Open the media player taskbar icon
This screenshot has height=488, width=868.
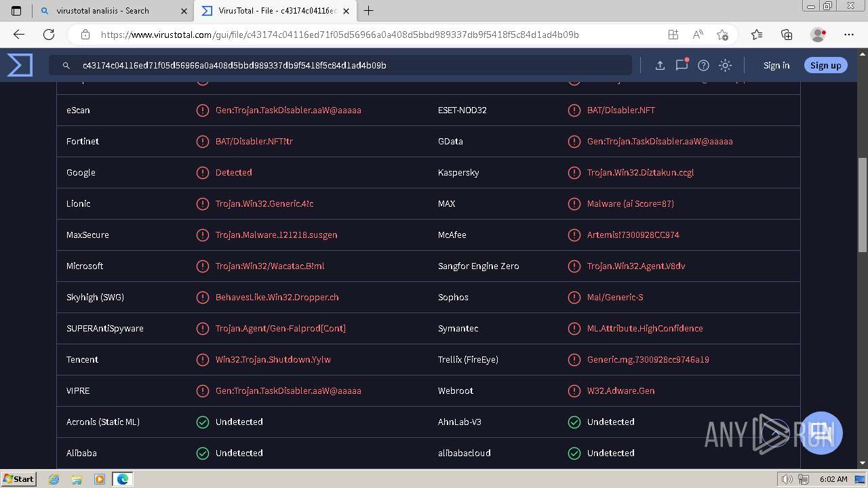[x=100, y=479]
